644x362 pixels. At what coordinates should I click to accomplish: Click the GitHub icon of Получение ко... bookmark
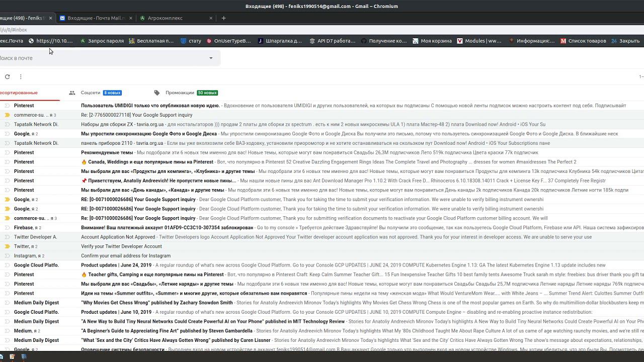click(x=364, y=41)
